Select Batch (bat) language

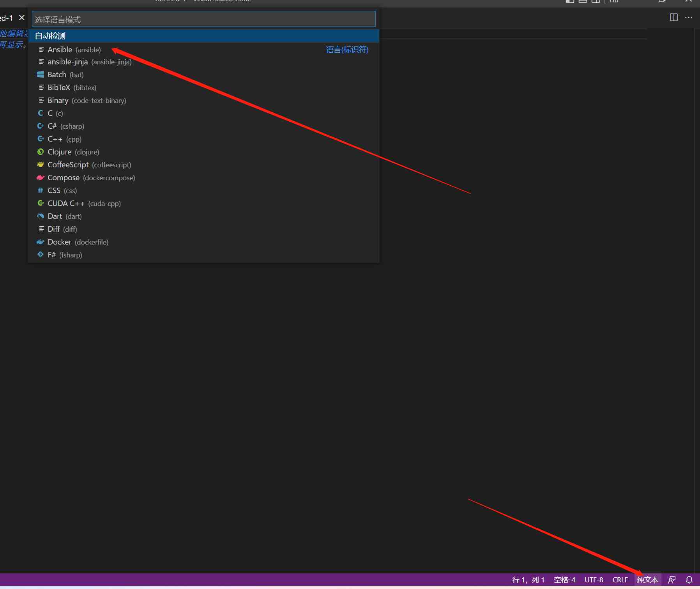pyautogui.click(x=203, y=75)
